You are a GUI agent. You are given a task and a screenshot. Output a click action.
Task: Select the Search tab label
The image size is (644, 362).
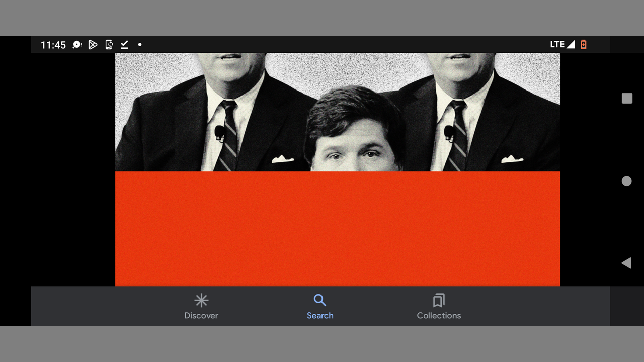(320, 316)
